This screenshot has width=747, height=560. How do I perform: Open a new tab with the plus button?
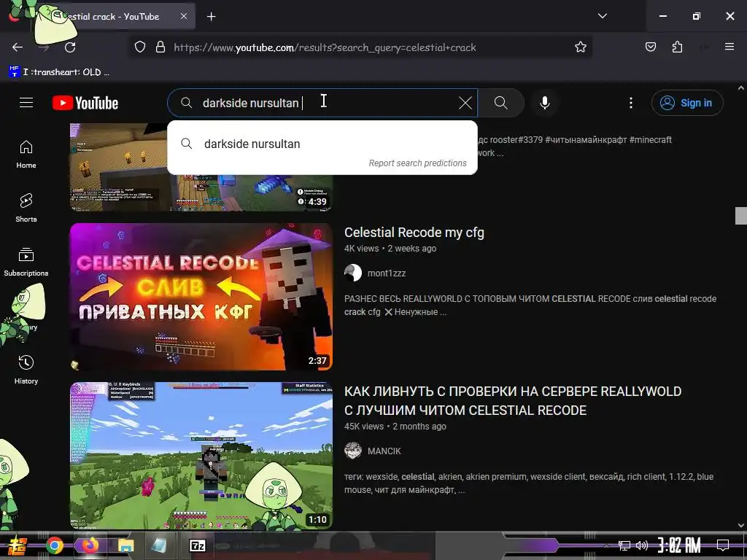pos(211,17)
